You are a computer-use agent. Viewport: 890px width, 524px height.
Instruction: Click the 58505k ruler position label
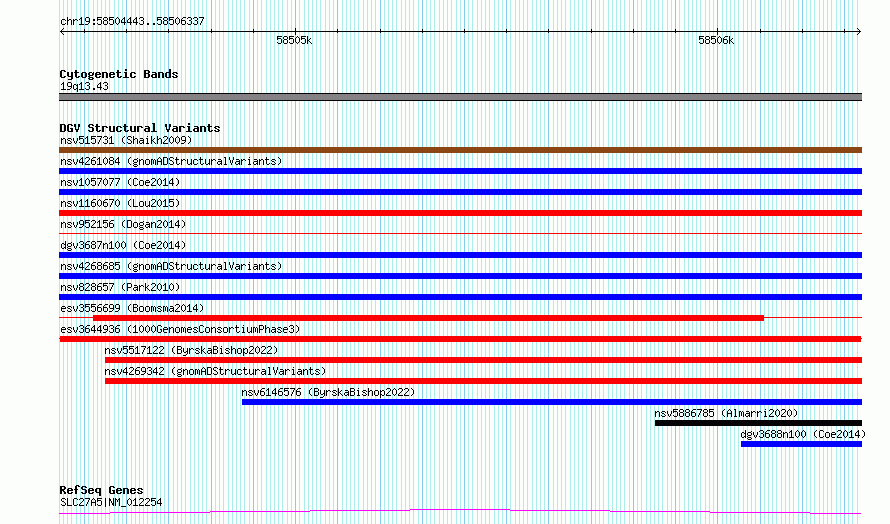(x=294, y=40)
